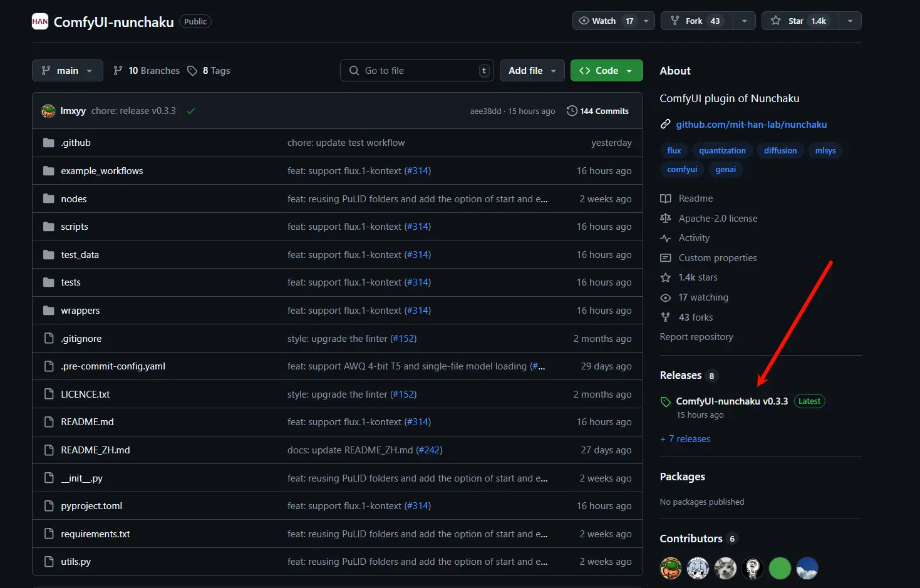This screenshot has height=588, width=920.
Task: Open the Packages section heading
Action: [682, 477]
